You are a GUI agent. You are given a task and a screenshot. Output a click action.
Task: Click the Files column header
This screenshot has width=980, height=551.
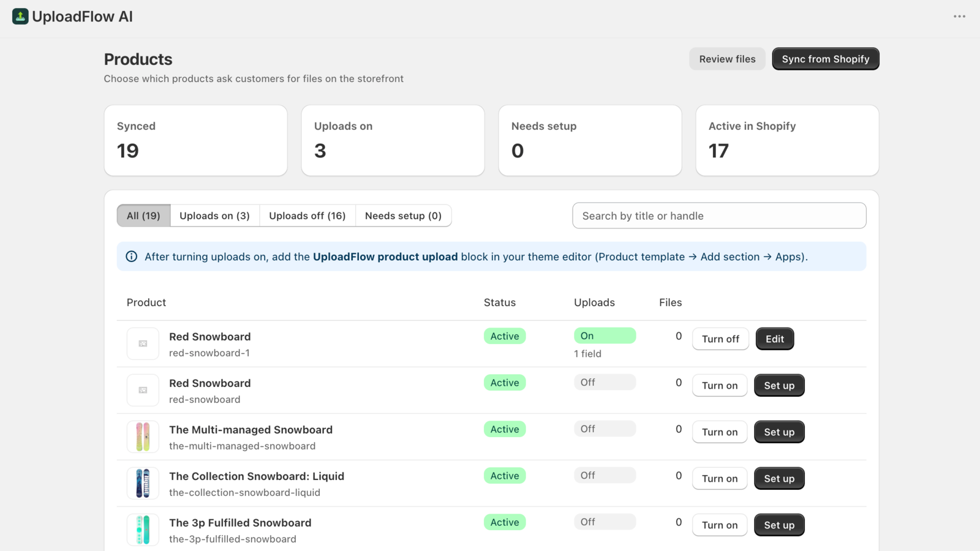coord(671,302)
